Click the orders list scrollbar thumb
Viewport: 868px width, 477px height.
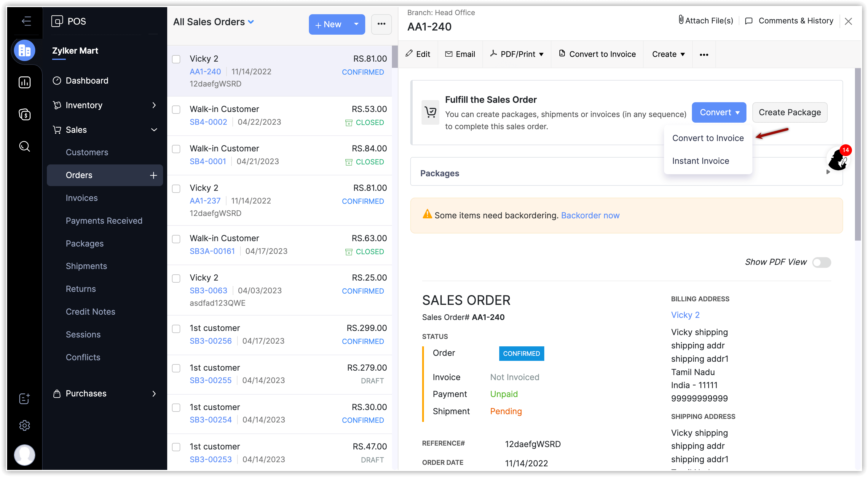coord(394,57)
